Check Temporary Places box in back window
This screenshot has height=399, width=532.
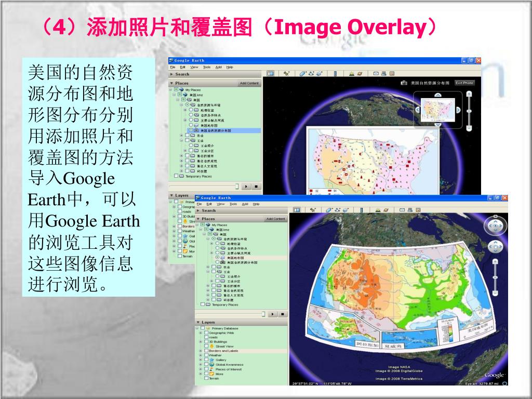(x=176, y=176)
